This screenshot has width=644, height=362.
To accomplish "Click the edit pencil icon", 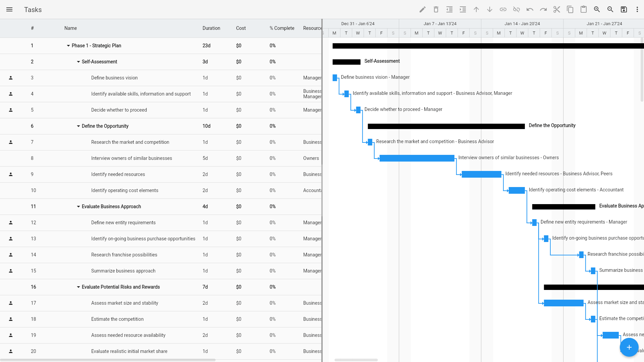I will pyautogui.click(x=423, y=9).
